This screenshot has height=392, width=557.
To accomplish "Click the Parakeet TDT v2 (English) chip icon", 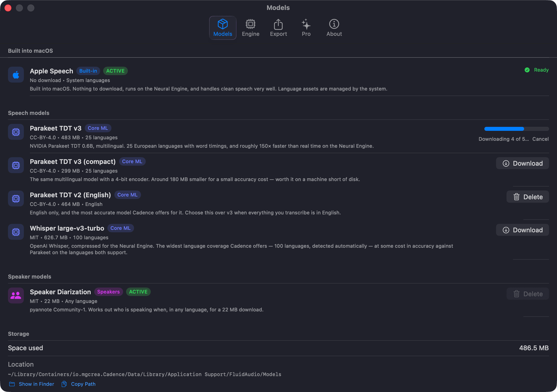I will (x=16, y=198).
